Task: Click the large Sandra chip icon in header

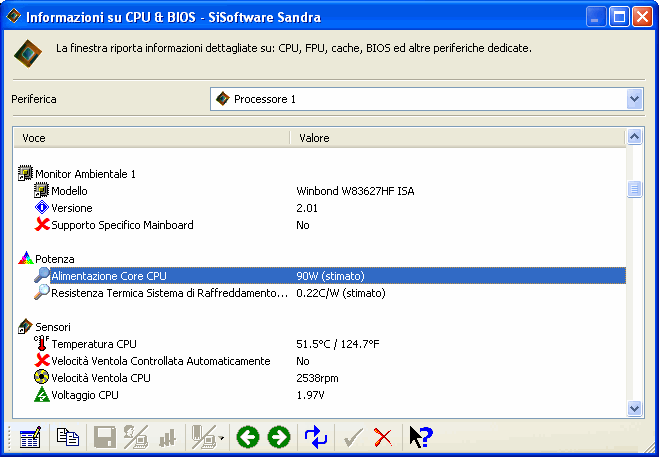Action: (28, 53)
